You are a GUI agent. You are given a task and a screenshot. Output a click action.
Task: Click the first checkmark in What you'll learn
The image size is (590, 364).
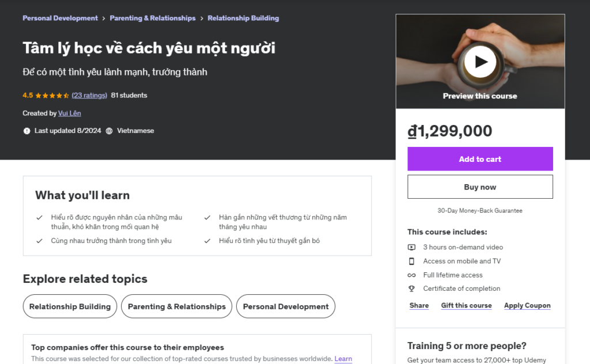(39, 218)
